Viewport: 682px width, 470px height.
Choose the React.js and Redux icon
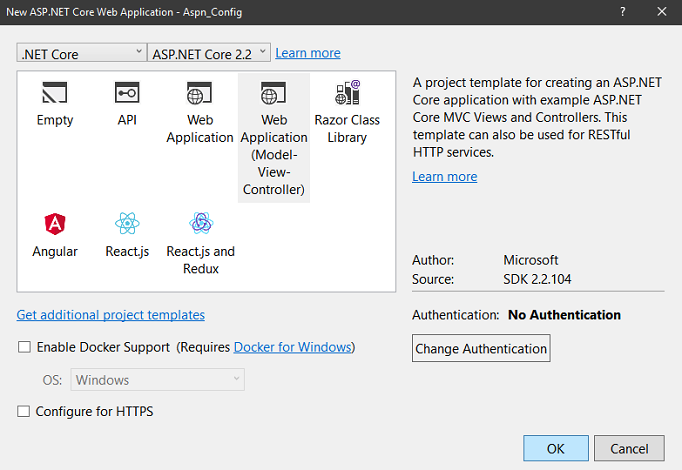click(x=201, y=223)
